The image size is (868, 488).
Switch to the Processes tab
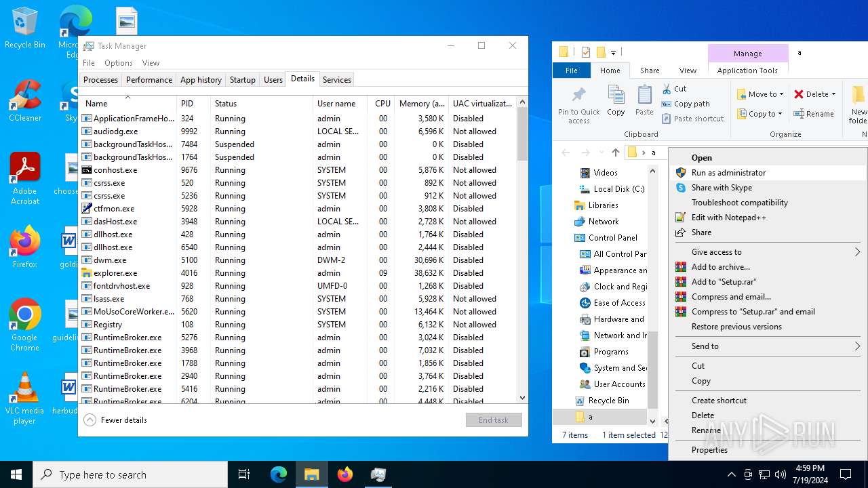point(100,80)
